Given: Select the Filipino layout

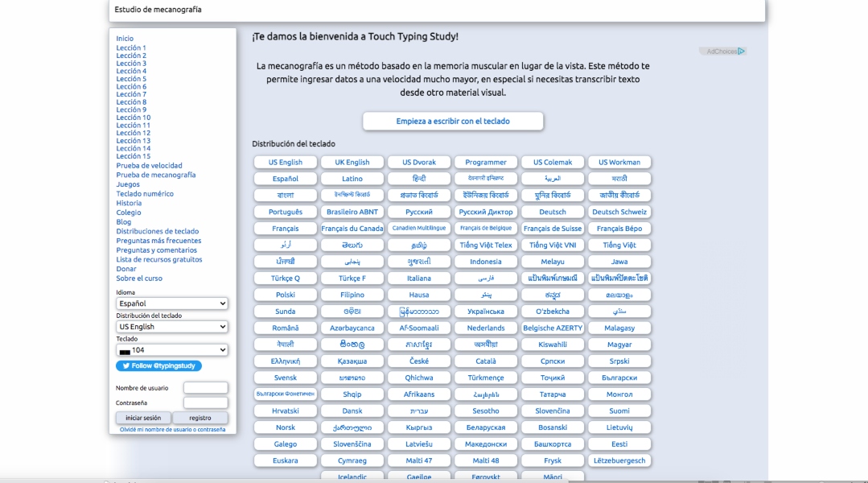Looking at the screenshot, I should [352, 295].
